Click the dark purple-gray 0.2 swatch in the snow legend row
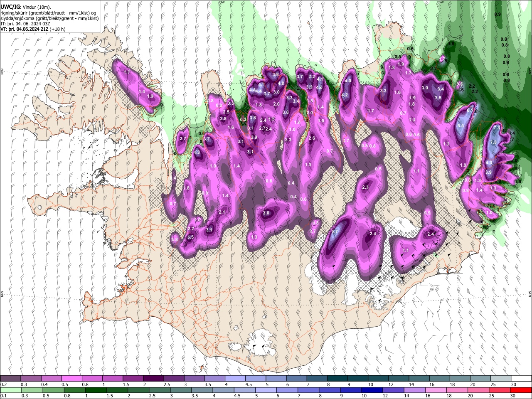This screenshot has width=532, height=399. point(10,379)
